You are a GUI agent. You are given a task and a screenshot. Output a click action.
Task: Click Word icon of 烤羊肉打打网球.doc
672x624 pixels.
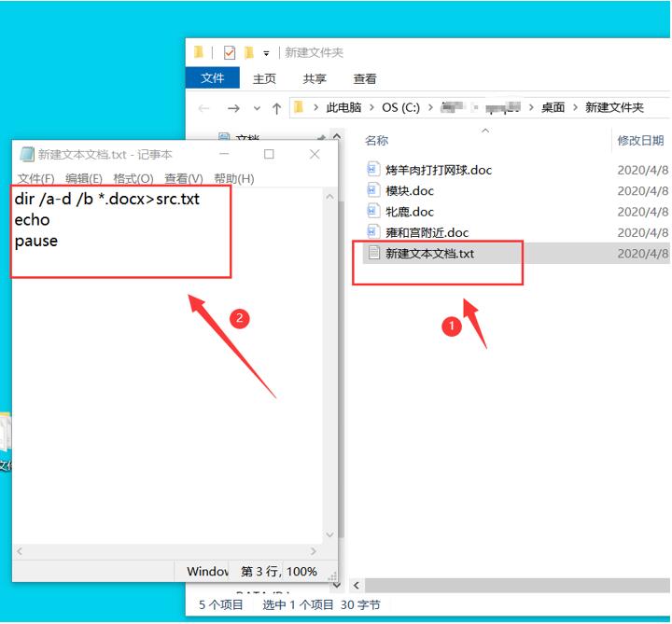click(x=372, y=169)
